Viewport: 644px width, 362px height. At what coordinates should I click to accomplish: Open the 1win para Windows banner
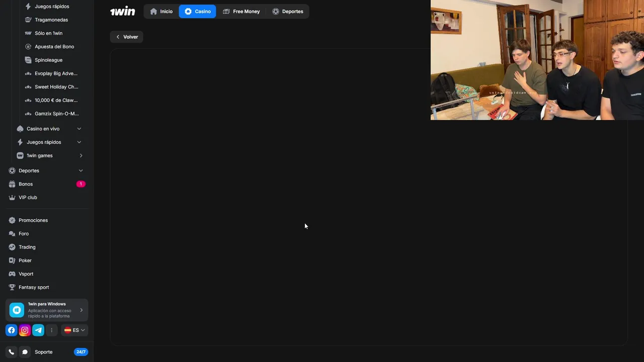[x=47, y=310]
